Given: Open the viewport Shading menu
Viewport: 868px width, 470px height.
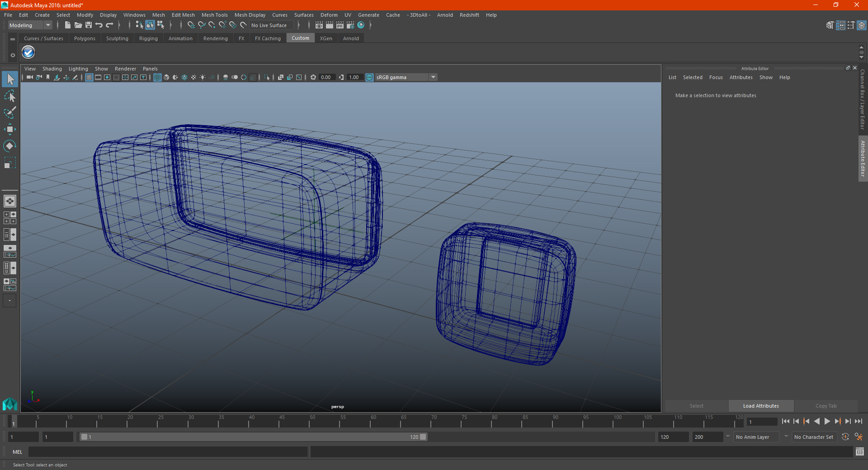Looking at the screenshot, I should (x=52, y=69).
